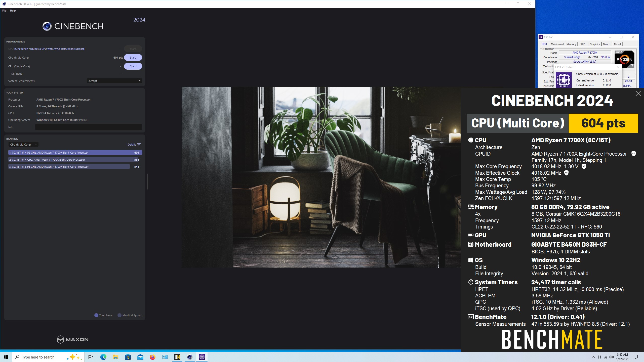Switch to Mainboard tab in CPU-Z
644x362 pixels.
click(557, 44)
